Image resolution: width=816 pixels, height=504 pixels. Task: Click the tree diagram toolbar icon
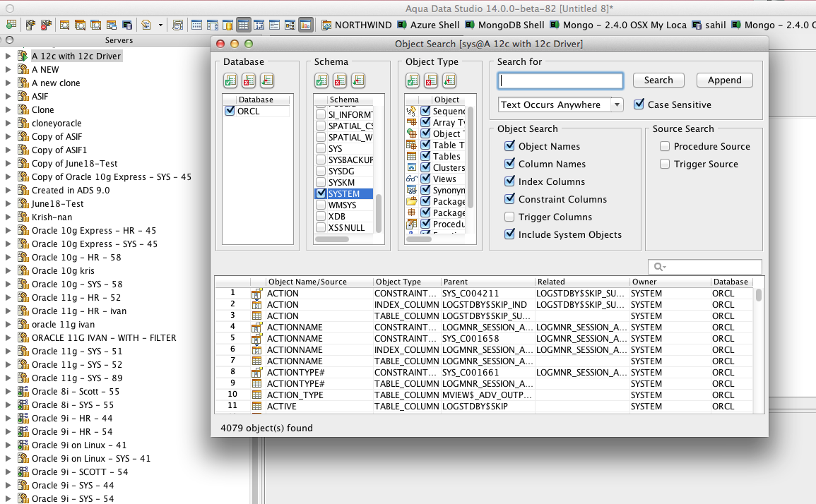click(290, 25)
